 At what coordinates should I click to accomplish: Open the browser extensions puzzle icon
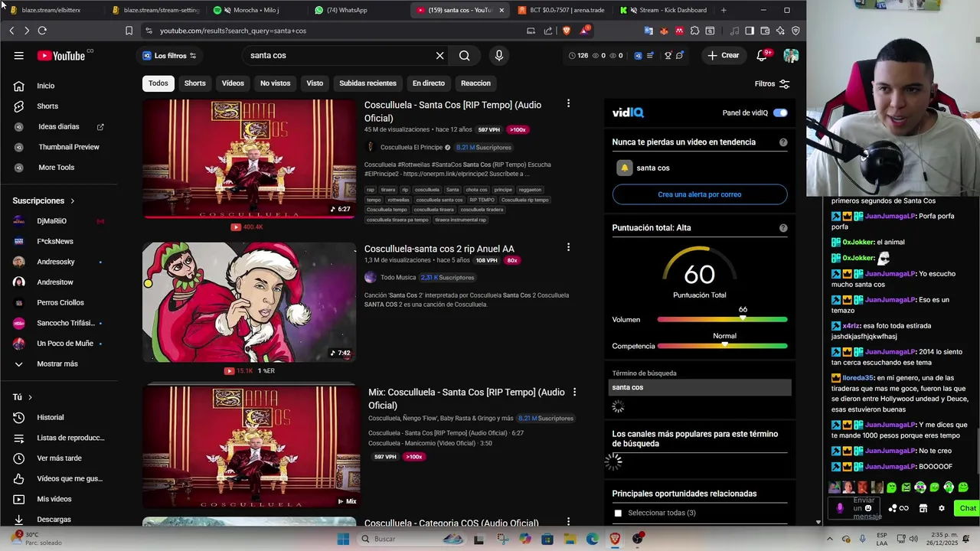pyautogui.click(x=695, y=31)
